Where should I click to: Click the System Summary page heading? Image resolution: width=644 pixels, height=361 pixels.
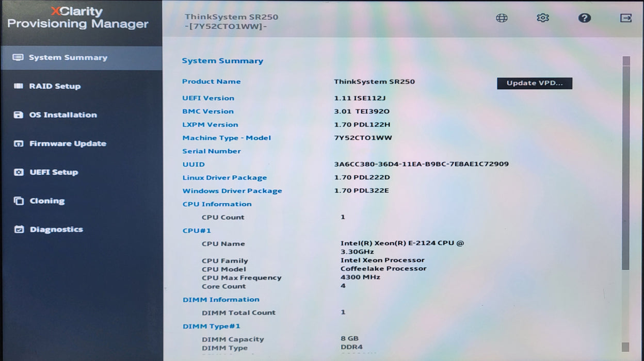222,61
